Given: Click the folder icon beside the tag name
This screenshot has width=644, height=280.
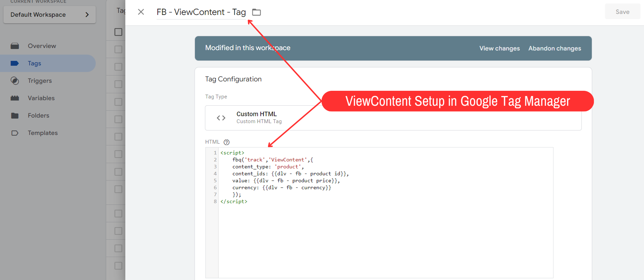Looking at the screenshot, I should [257, 12].
